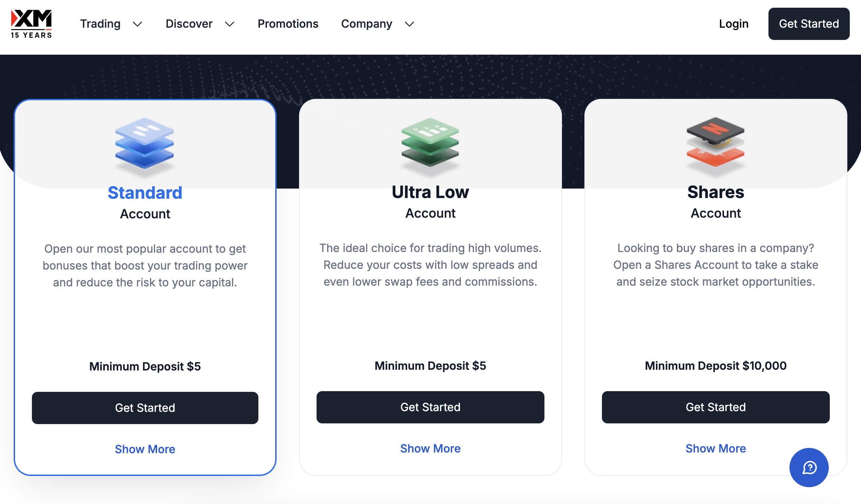
Task: Show more details for Shares Account
Action: click(x=716, y=448)
